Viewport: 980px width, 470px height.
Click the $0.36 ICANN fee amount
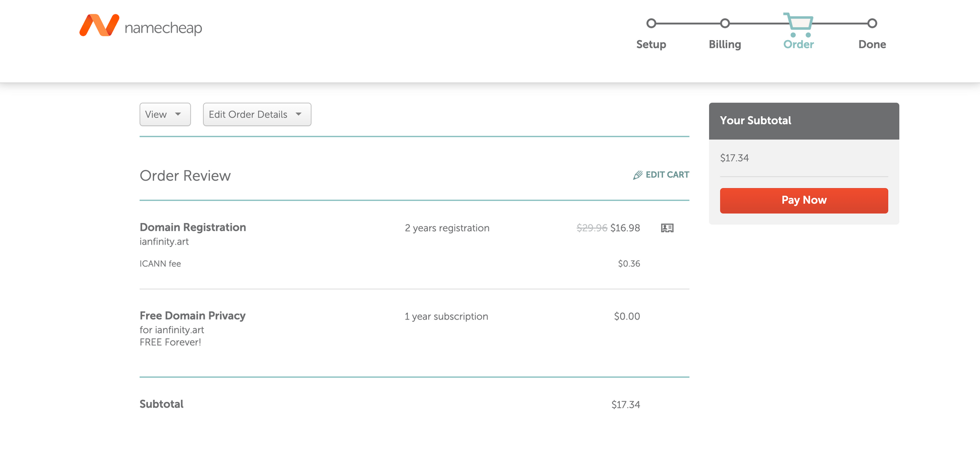click(x=629, y=264)
